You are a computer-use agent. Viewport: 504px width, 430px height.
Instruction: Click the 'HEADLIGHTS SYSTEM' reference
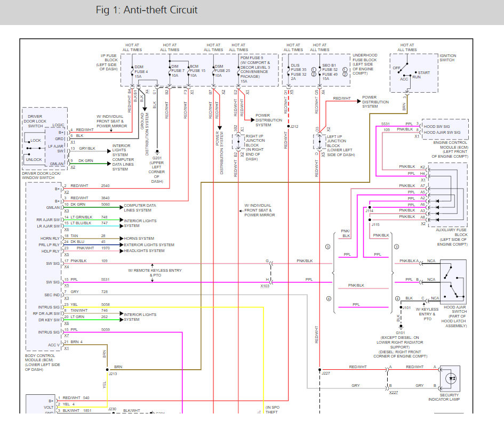click(145, 250)
